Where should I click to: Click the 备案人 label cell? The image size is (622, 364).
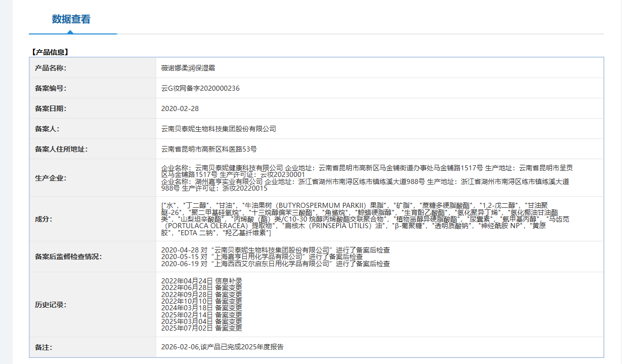pos(93,129)
